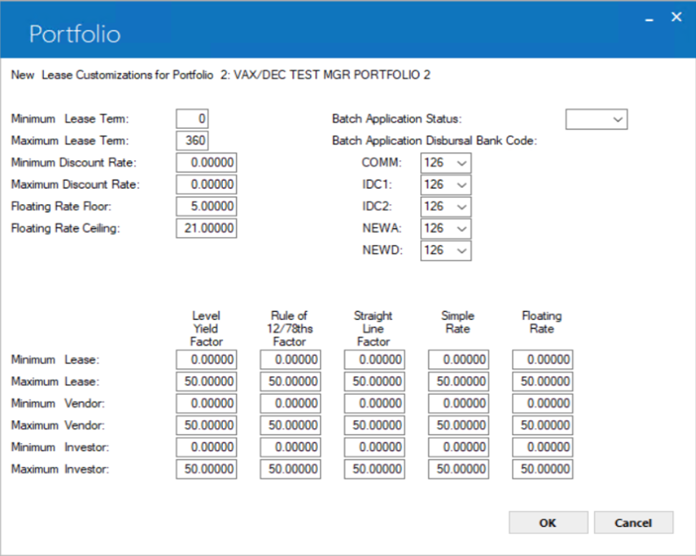The height and width of the screenshot is (556, 696).
Task: Click Maximum Vendor Straight Line Factor field
Action: pos(374,426)
